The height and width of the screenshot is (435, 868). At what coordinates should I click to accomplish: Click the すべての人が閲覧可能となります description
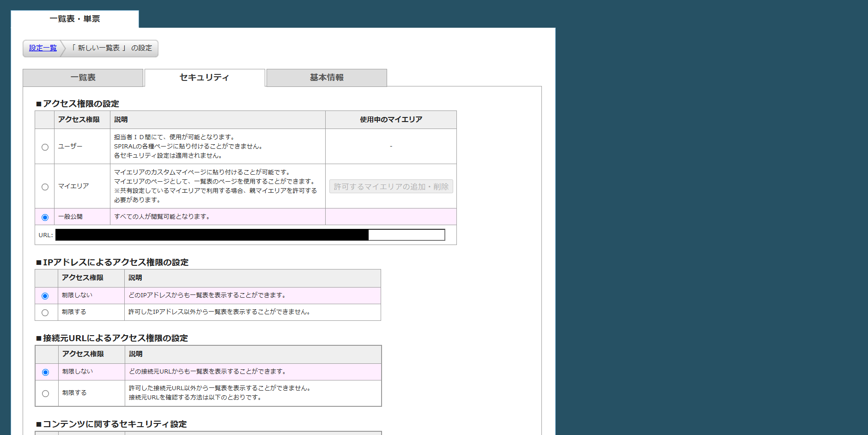[x=163, y=216]
